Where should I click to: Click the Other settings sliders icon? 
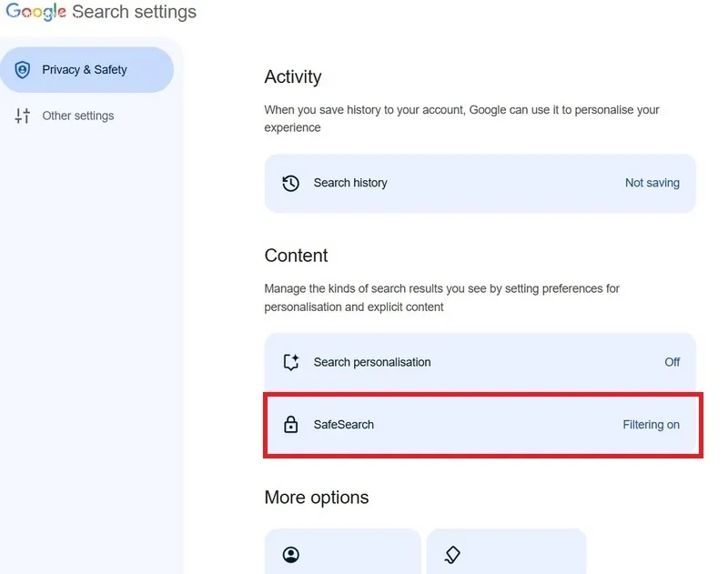(x=22, y=116)
